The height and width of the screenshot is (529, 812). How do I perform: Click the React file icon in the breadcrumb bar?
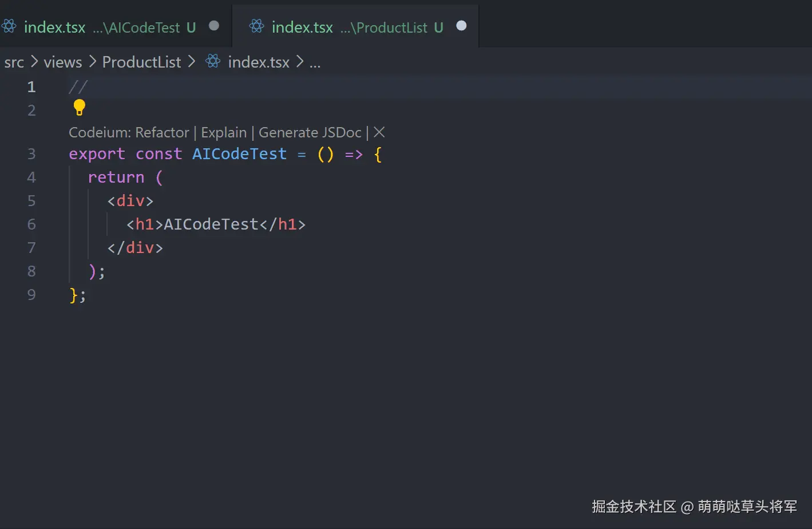tap(212, 61)
